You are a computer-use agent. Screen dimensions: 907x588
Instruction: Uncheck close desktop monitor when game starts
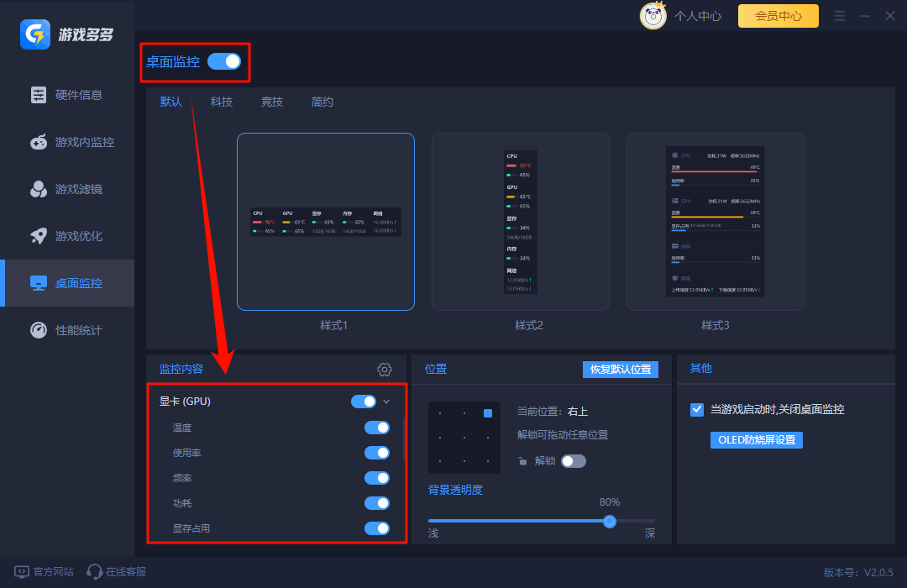coord(696,410)
